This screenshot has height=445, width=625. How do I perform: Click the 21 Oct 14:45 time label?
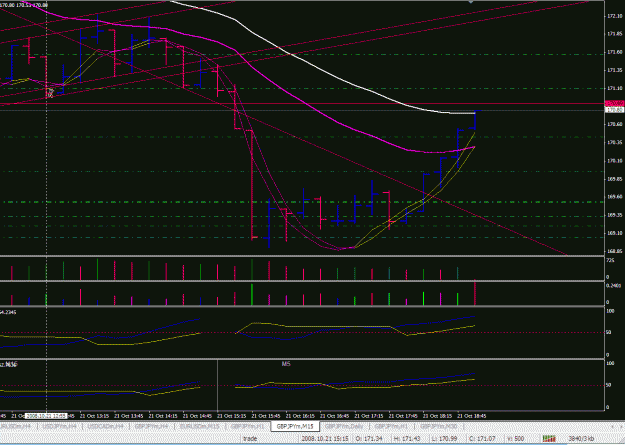tap(197, 416)
